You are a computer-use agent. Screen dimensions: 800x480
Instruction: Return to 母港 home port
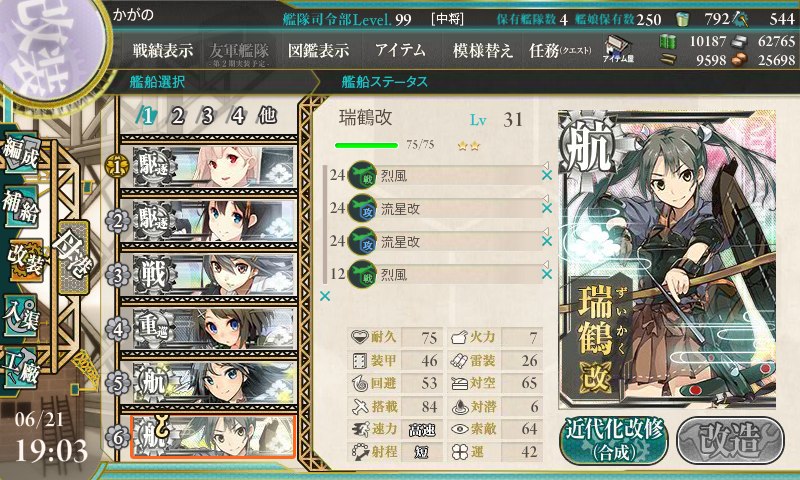pyautogui.click(x=73, y=257)
